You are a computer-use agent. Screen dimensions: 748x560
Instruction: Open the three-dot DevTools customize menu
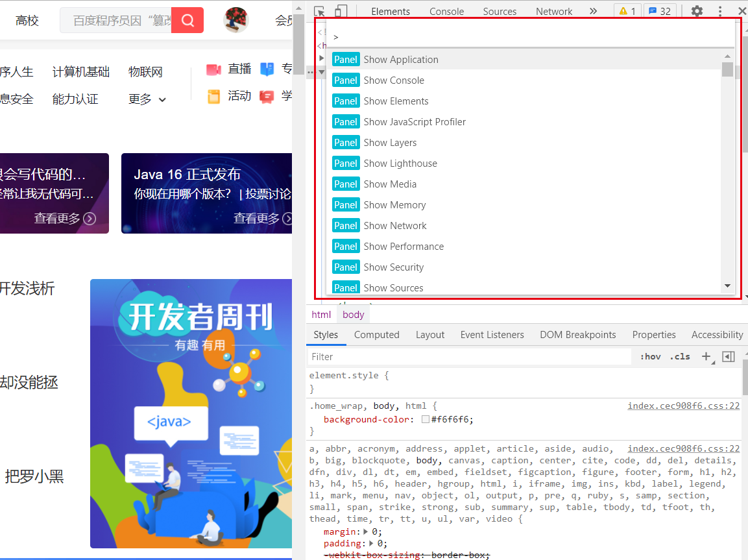coord(720,10)
